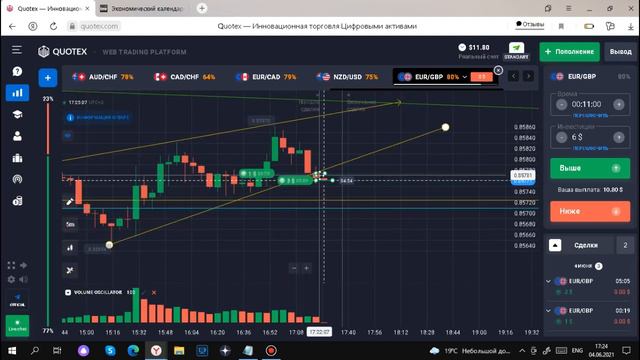Expand the EUR/GBP asset dropdown arrow
Image resolution: width=640 pixels, height=360 pixels.
464,77
